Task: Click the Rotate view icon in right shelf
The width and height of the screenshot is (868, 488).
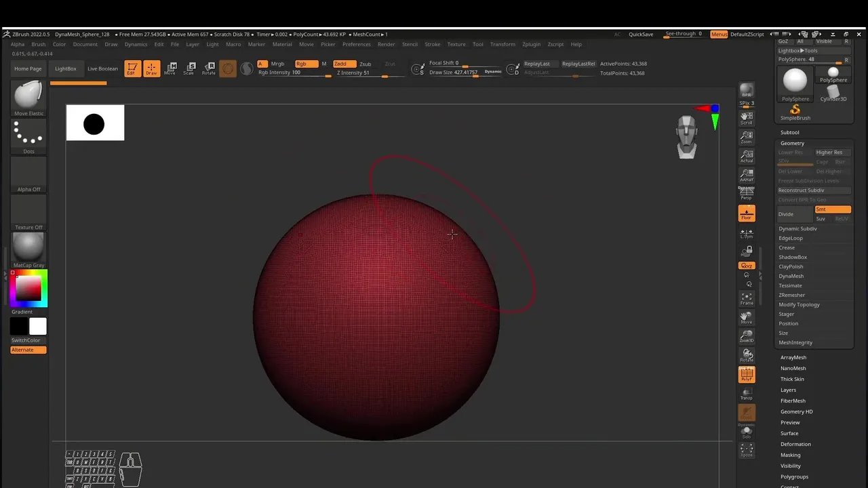Action: coord(747,355)
